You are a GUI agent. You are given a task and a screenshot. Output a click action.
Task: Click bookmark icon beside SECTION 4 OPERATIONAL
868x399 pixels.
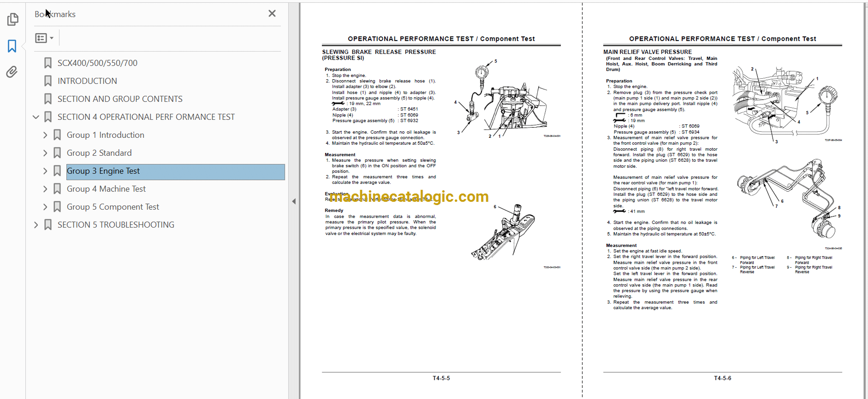coord(48,117)
